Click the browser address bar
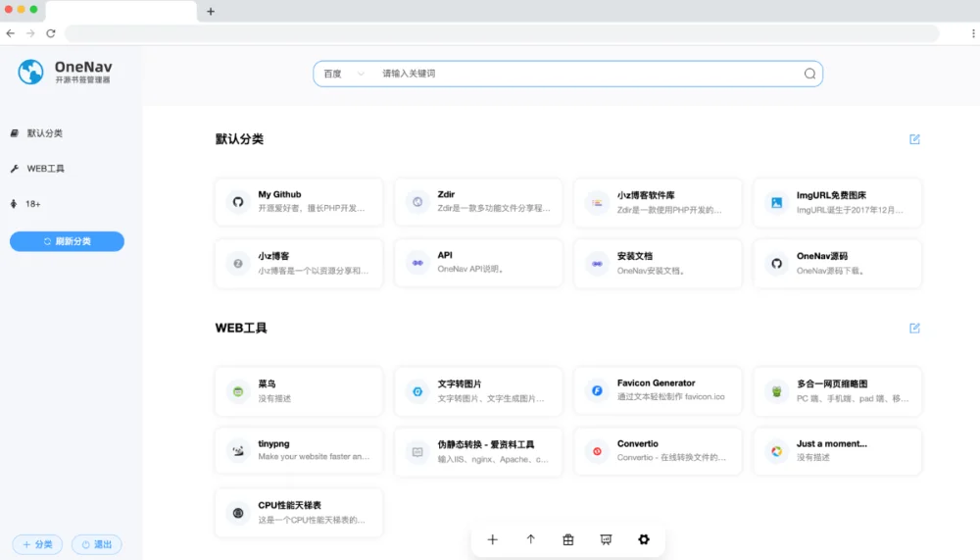The width and height of the screenshot is (980, 560). tap(502, 33)
